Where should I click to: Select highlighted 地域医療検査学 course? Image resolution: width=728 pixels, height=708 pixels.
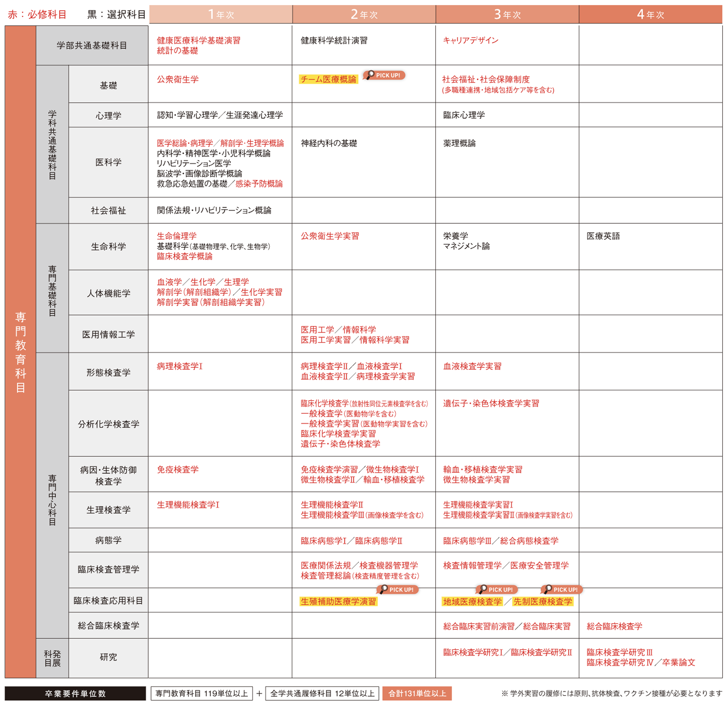click(472, 602)
